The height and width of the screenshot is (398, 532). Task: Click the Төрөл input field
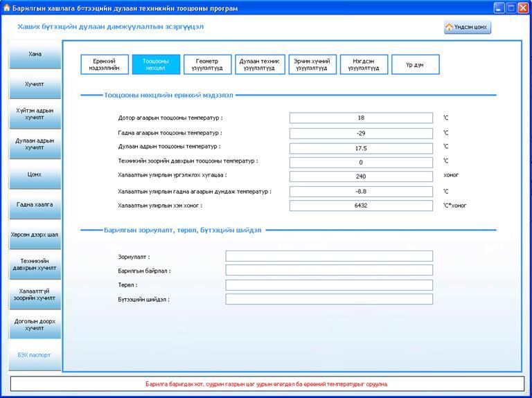coord(329,285)
